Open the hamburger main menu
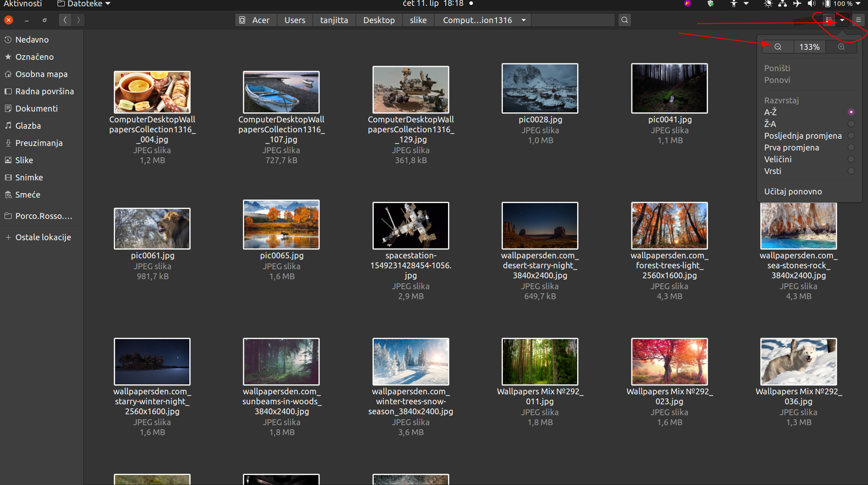The image size is (868, 485). pyautogui.click(x=858, y=20)
